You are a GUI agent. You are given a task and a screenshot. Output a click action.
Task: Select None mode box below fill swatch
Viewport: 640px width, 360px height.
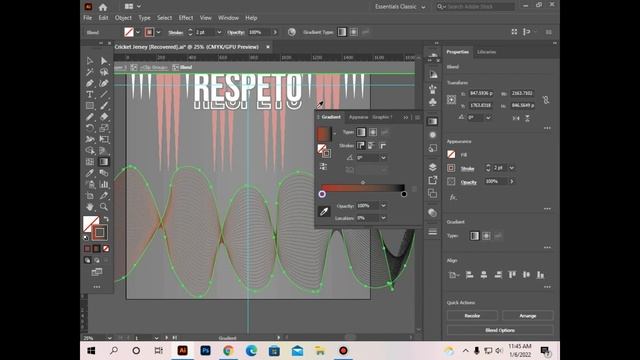(106, 249)
